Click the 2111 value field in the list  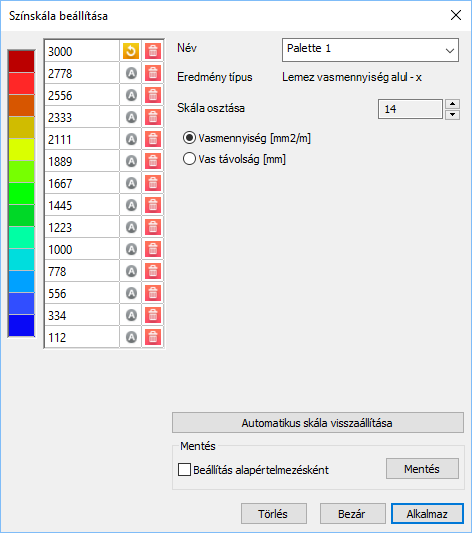tap(82, 139)
